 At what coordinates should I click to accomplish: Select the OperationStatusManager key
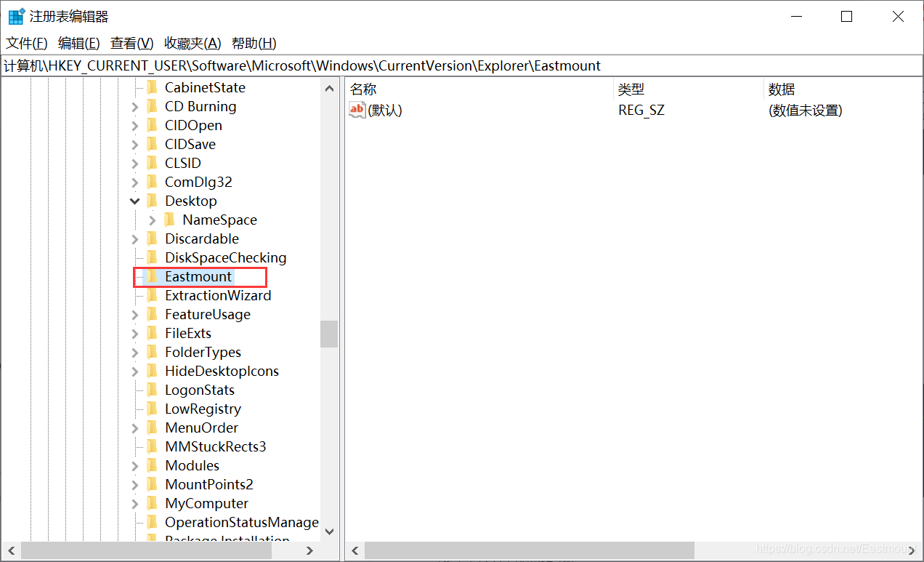tap(241, 522)
